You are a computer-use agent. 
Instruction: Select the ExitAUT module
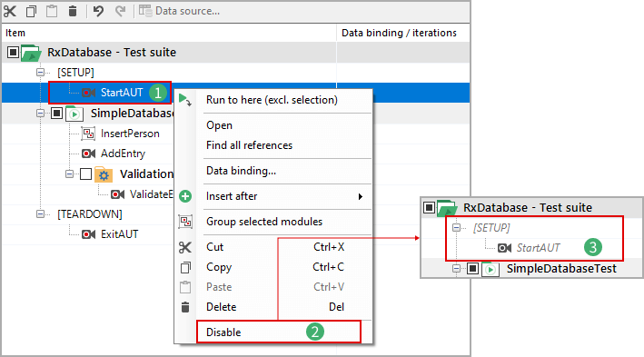120,234
